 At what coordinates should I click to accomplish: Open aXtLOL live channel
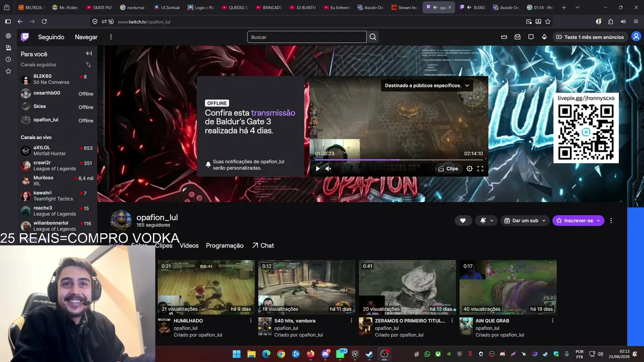coord(57,151)
